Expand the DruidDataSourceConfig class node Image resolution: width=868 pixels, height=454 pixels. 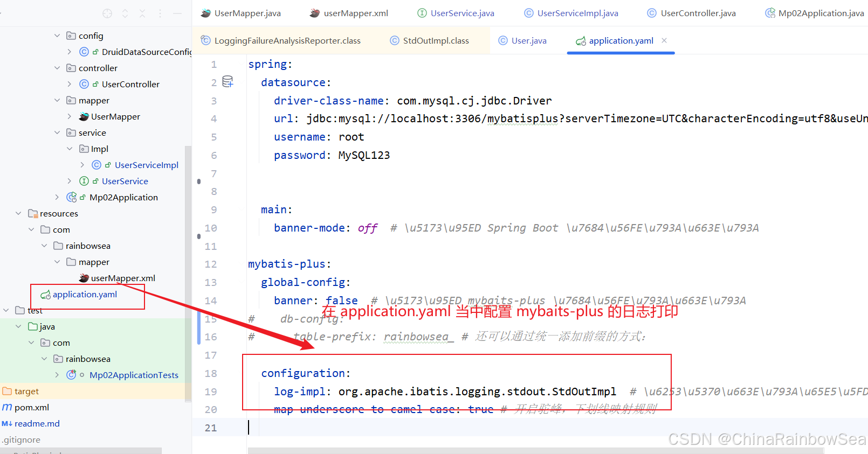pos(70,52)
